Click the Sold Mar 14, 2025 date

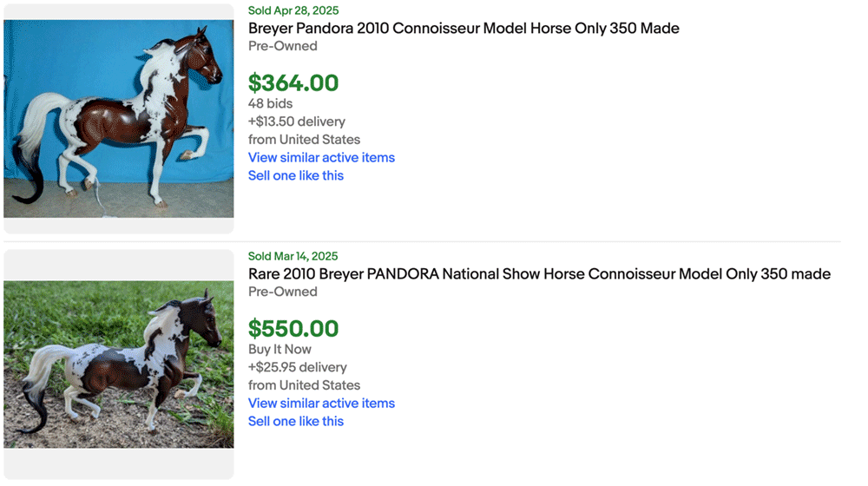coord(293,256)
